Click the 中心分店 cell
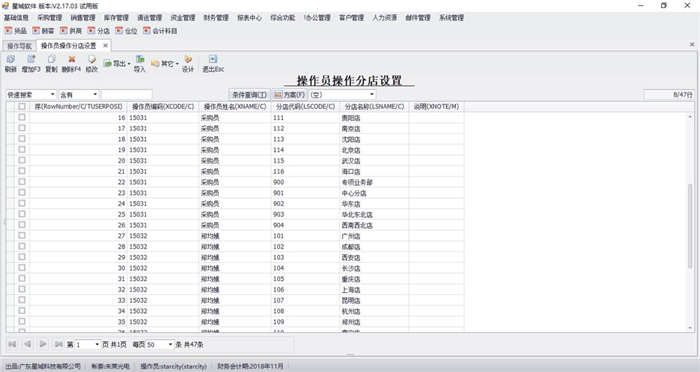 (x=374, y=193)
